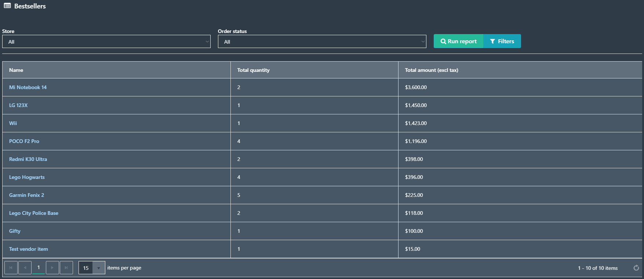The width and height of the screenshot is (644, 279).
Task: Open the Wii product link
Action: [x=13, y=123]
